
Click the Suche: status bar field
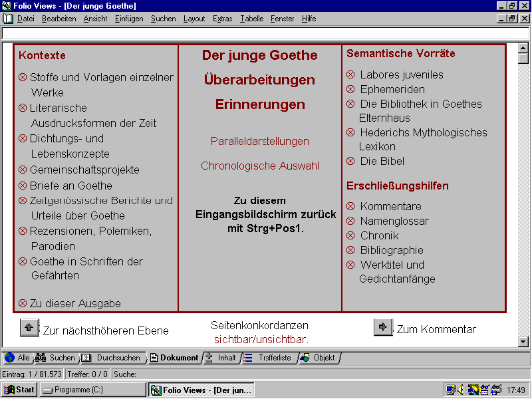[x=321, y=374]
